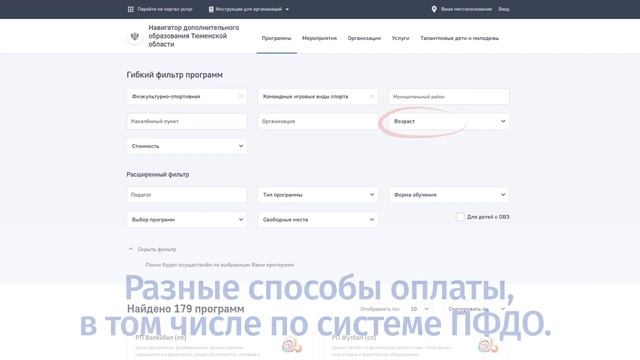
Task: Open the 'Сортировать по' sorting dropdown
Action: point(476,309)
